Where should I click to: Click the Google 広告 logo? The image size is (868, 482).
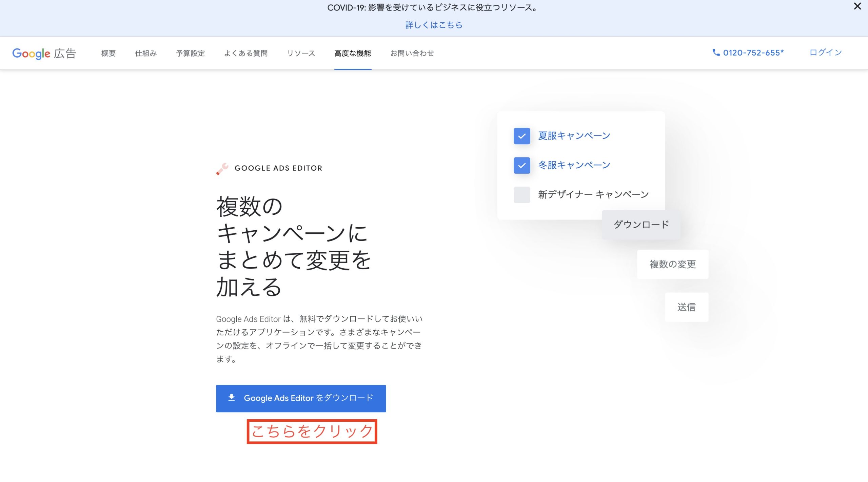(43, 53)
